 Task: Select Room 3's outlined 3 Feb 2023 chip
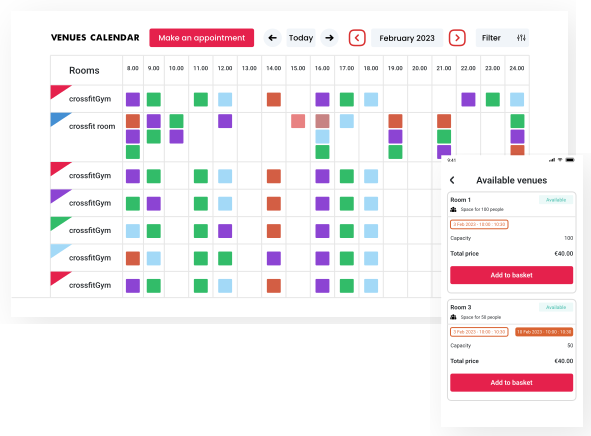tap(479, 332)
